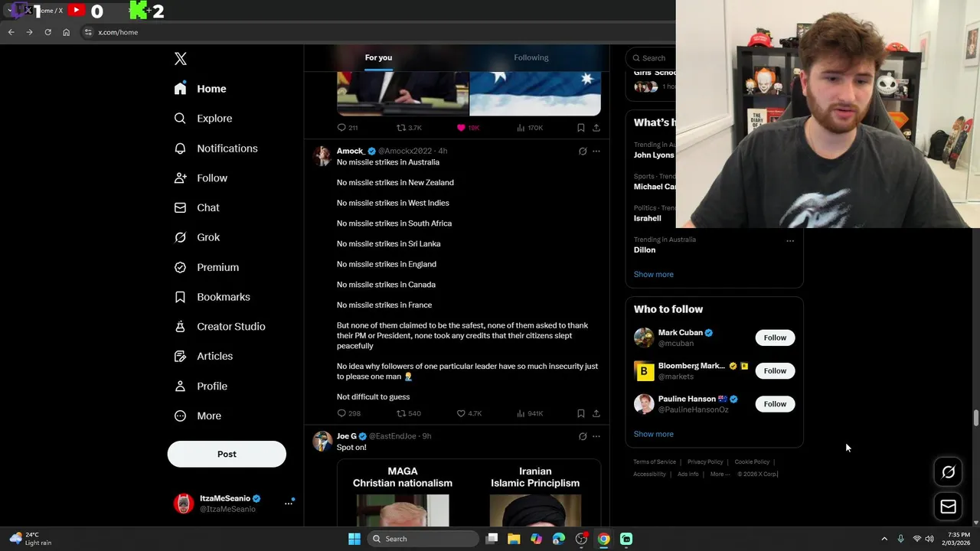
Task: Open more options on Amock_ post
Action: [x=596, y=152]
